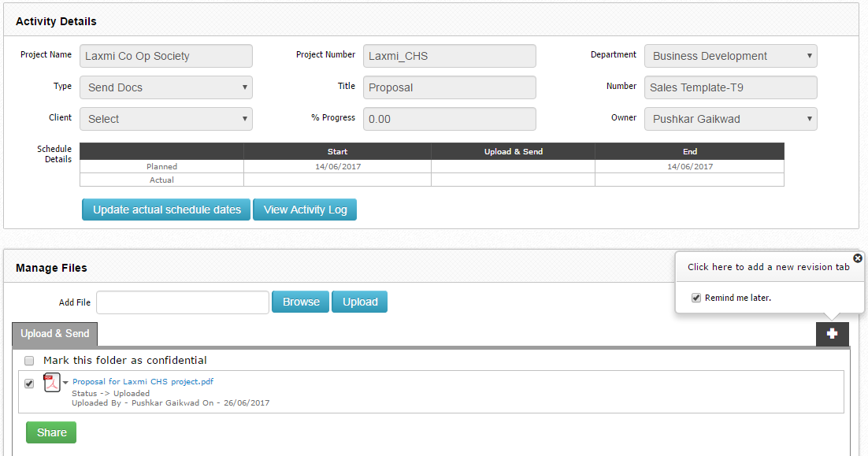Focus the Title field containing Proposal
Viewport: 868px width, 456px height.
point(450,87)
